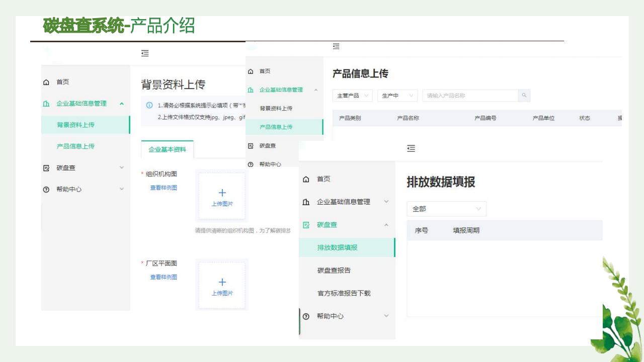Viewport: 644px width, 362px height.
Task: Select 官方标准报告下载 in the sidebar menu
Action: point(344,293)
